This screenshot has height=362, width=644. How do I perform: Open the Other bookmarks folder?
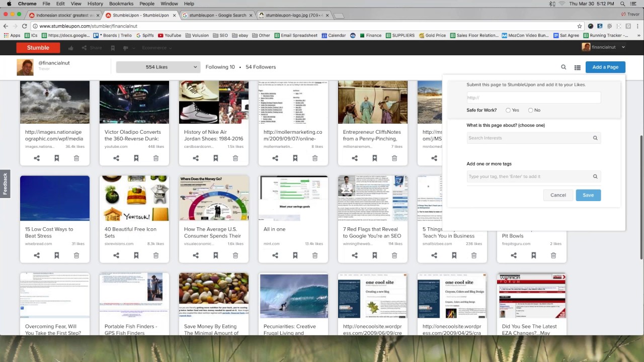tap(261, 36)
